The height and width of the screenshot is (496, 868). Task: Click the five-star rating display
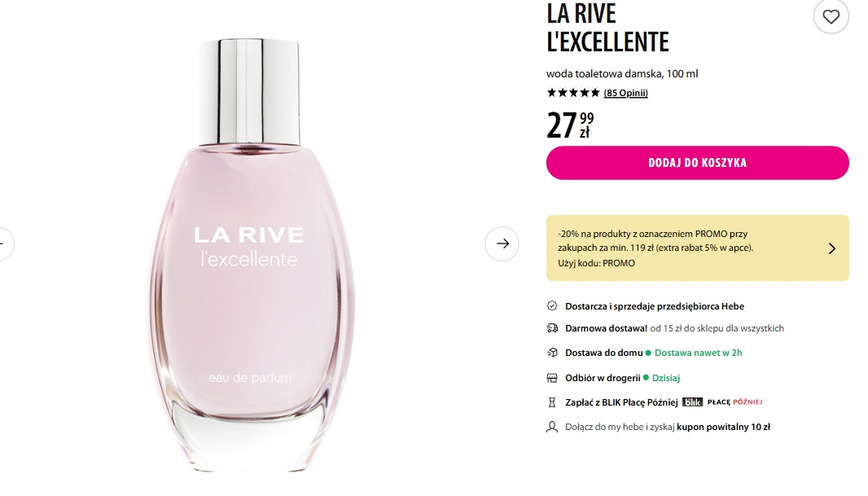[x=573, y=93]
